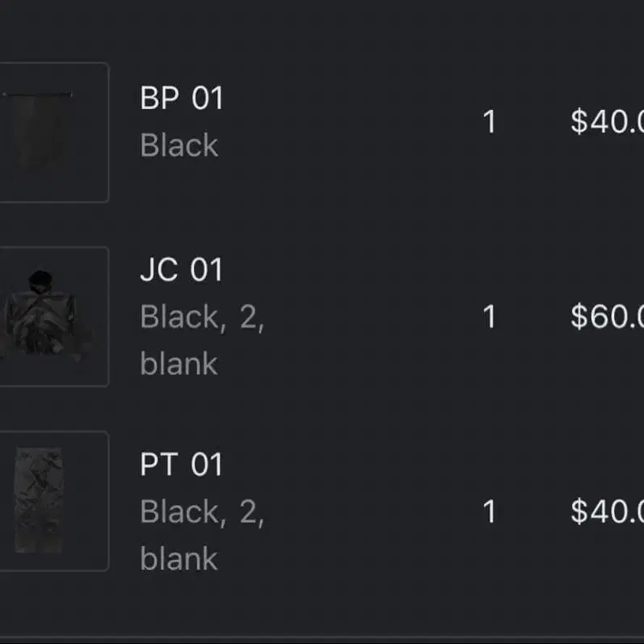Click the $40 price of PT 01
The width and height of the screenshot is (644, 644).
607,511
